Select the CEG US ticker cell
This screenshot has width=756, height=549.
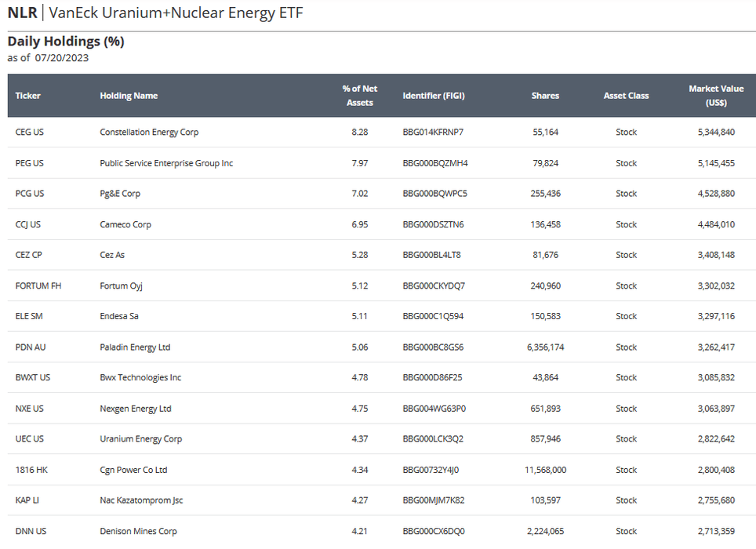tap(30, 132)
